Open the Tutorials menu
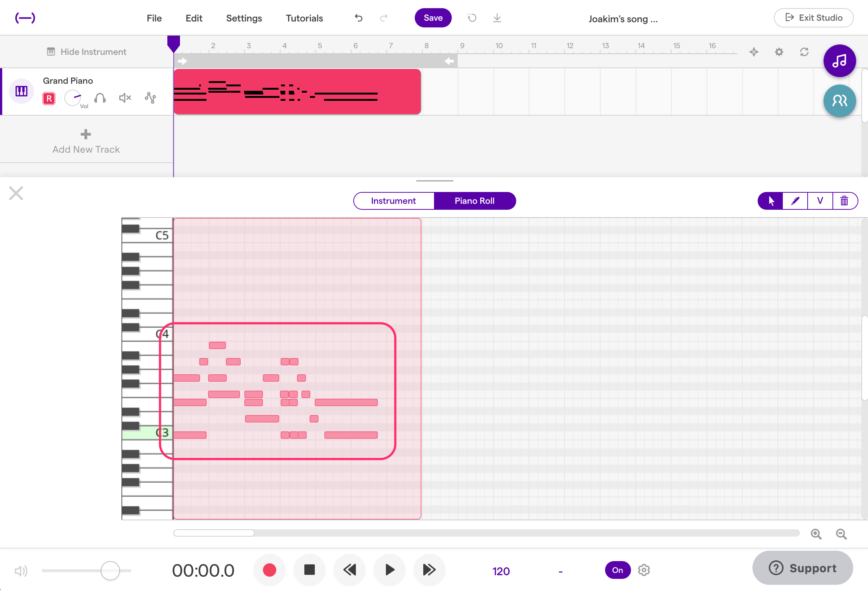 [304, 18]
